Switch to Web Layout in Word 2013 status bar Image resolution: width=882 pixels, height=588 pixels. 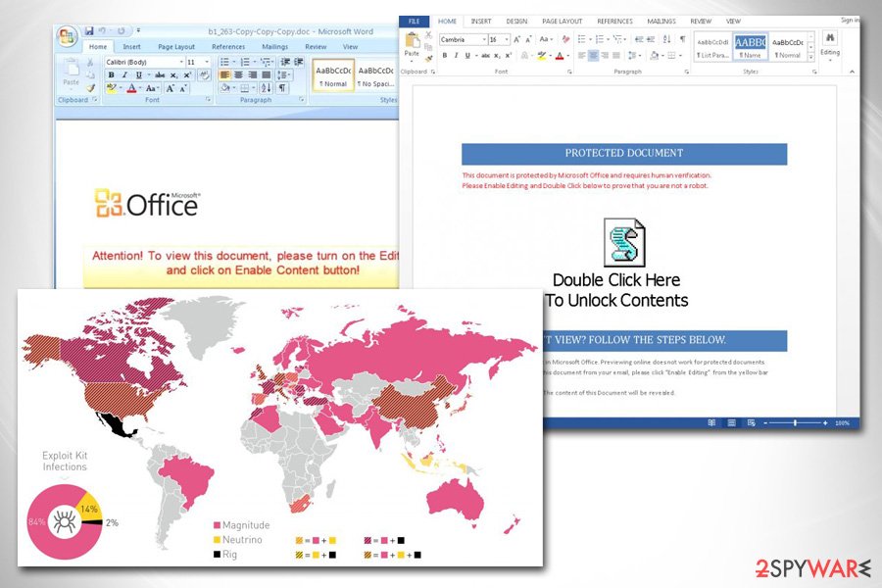(751, 423)
